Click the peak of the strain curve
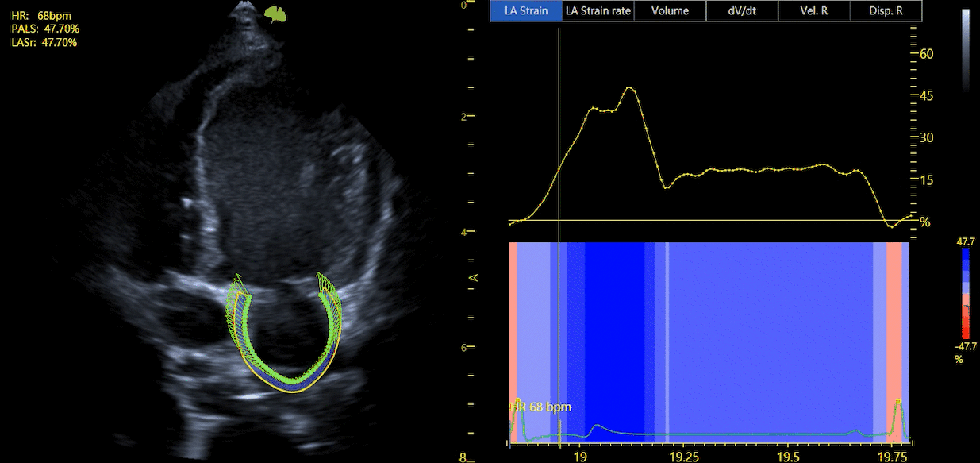 point(629,87)
